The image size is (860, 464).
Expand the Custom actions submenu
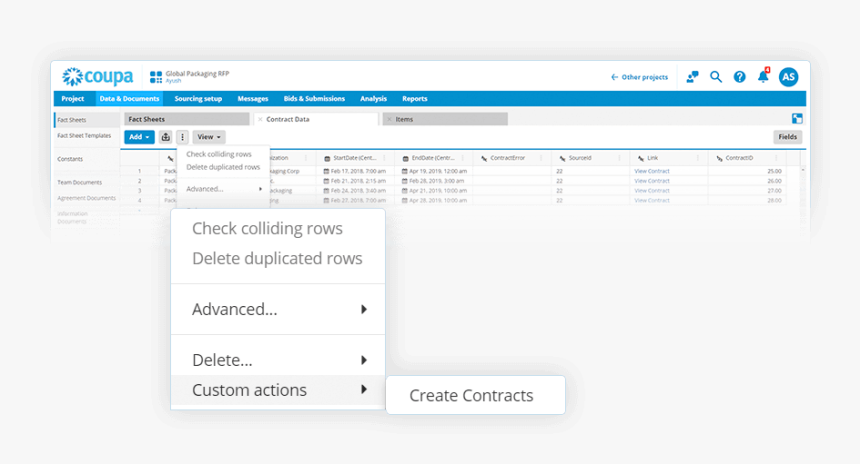pos(278,390)
